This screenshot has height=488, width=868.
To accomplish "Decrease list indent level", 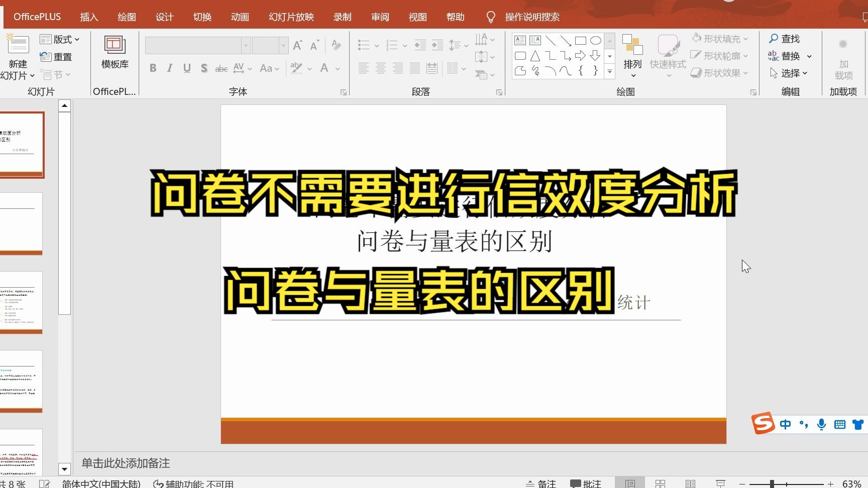I will 420,45.
